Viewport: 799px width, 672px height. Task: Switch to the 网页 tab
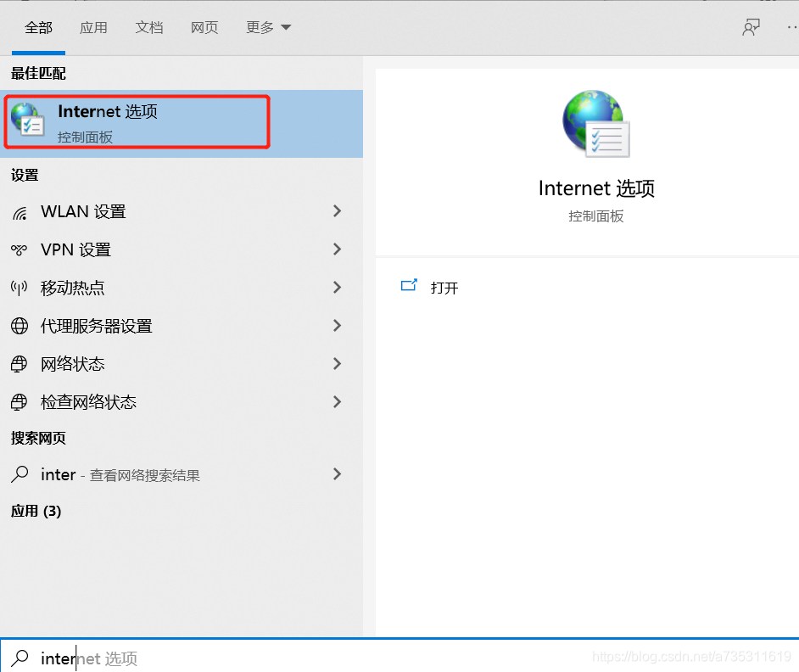pos(204,27)
